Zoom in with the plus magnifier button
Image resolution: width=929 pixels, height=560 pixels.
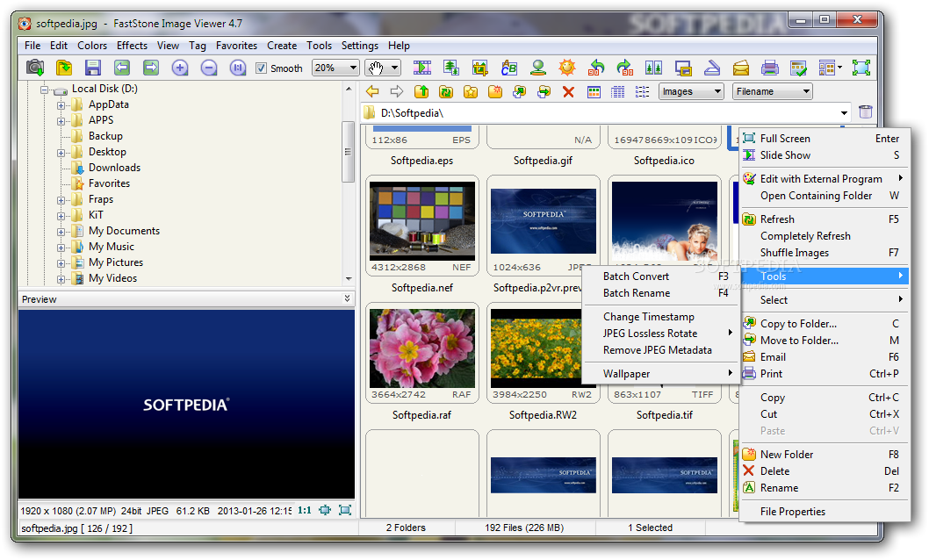[181, 67]
